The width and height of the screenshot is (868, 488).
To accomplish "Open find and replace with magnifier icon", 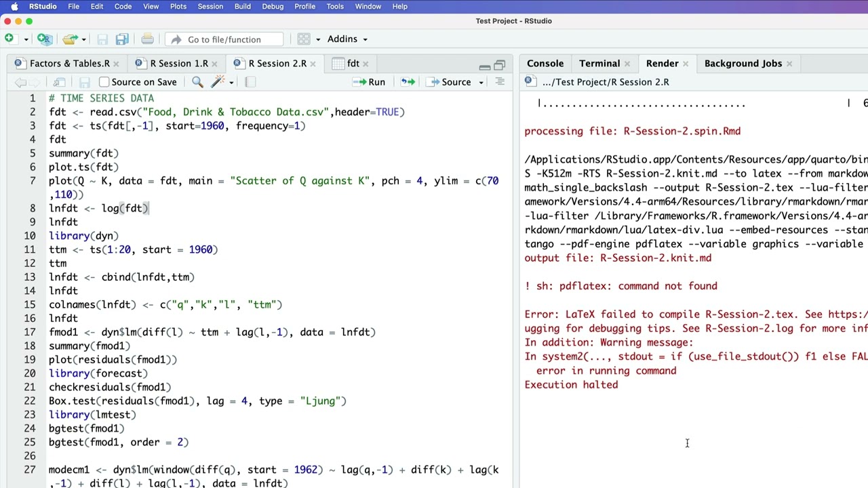I will click(x=197, y=82).
